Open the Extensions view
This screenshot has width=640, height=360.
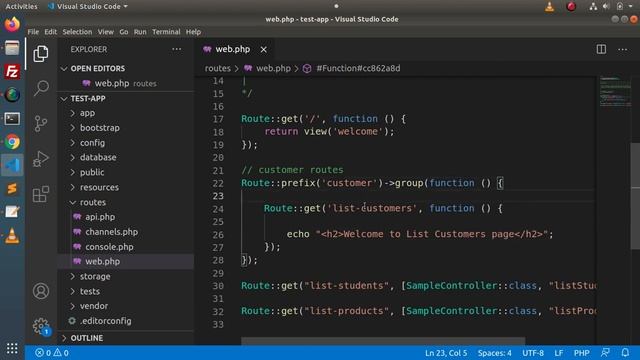41,194
